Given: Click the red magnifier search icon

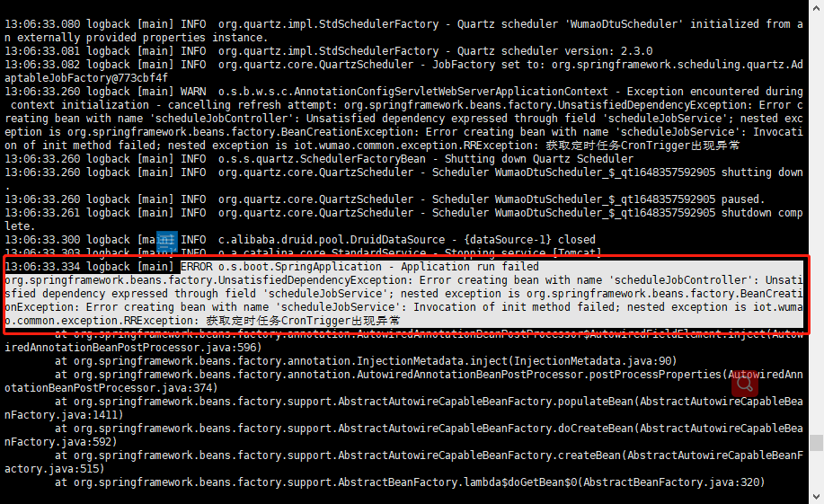Looking at the screenshot, I should click(x=744, y=384).
